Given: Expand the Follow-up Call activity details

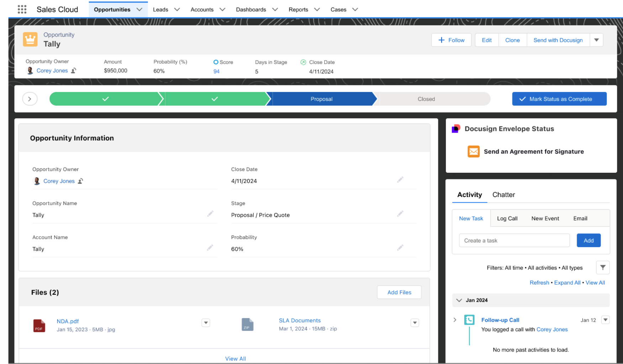Looking at the screenshot, I should (455, 320).
